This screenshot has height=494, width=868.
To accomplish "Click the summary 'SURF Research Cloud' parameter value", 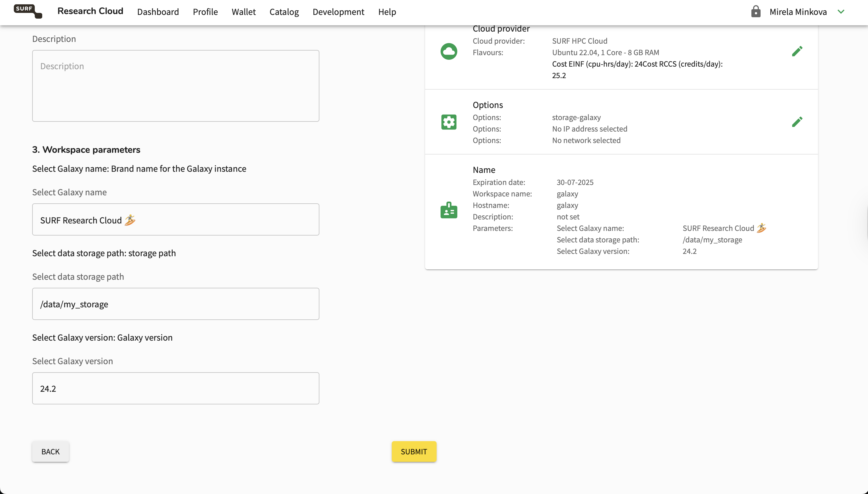I will 724,228.
